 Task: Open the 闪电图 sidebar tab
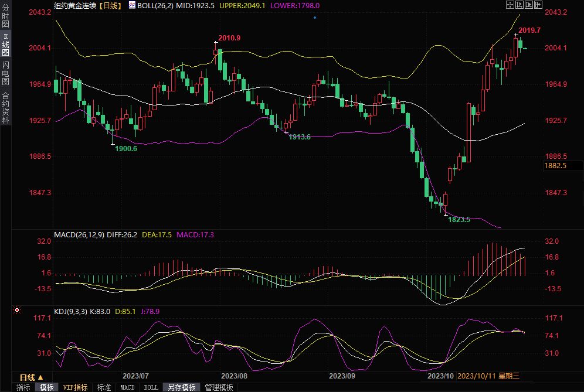(5, 73)
